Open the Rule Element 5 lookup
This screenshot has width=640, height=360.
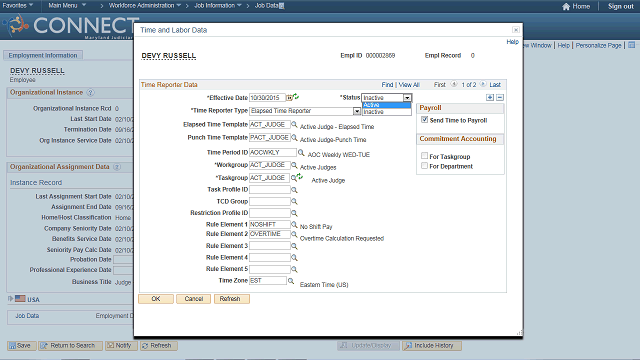coord(294,269)
